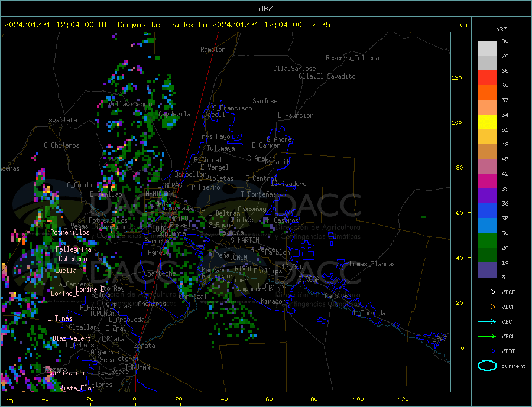Viewport: 532px width, 407px height.
Task: Select the 20 dBZ green color swatch
Action: (x=487, y=240)
